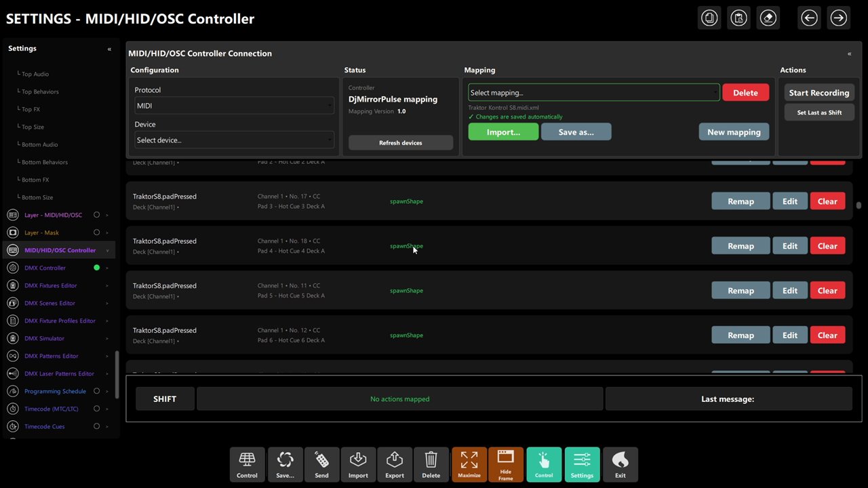Open the Select mapping dropdown
The height and width of the screenshot is (488, 868).
(x=594, y=93)
